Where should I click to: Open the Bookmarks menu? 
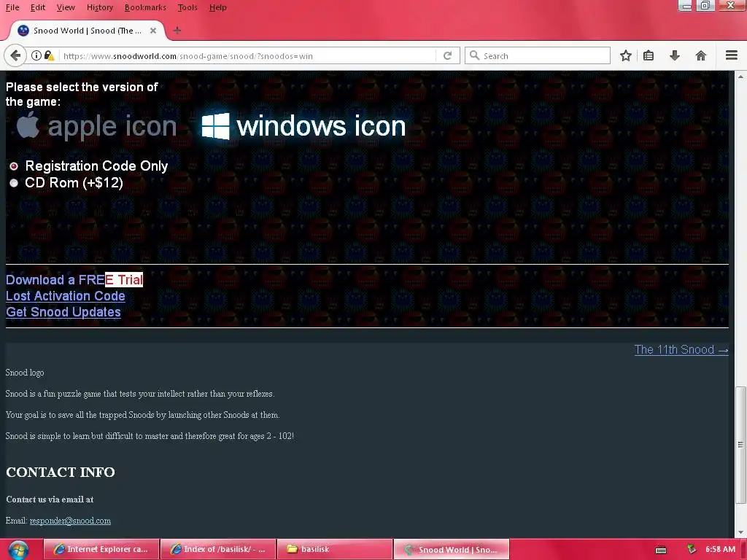[x=145, y=7]
